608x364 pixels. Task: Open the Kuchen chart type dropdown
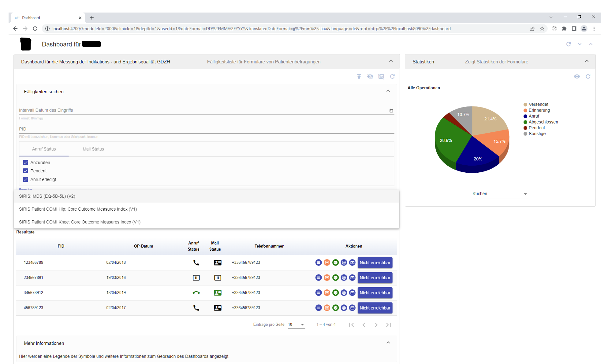[500, 194]
